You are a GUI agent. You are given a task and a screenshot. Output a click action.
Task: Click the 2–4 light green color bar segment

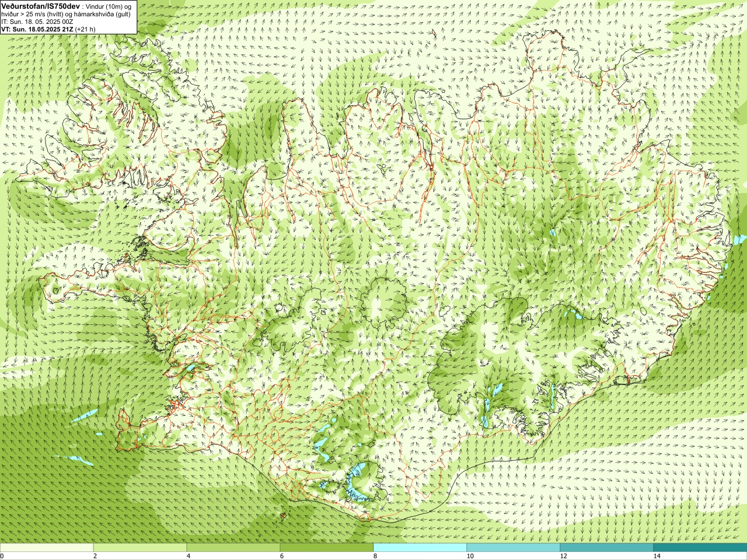point(140,548)
